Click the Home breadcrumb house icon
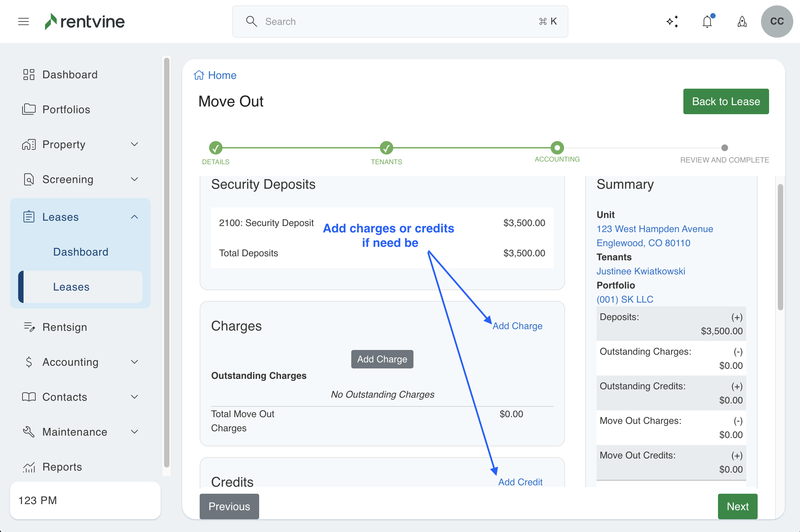The image size is (800, 532). pos(199,75)
